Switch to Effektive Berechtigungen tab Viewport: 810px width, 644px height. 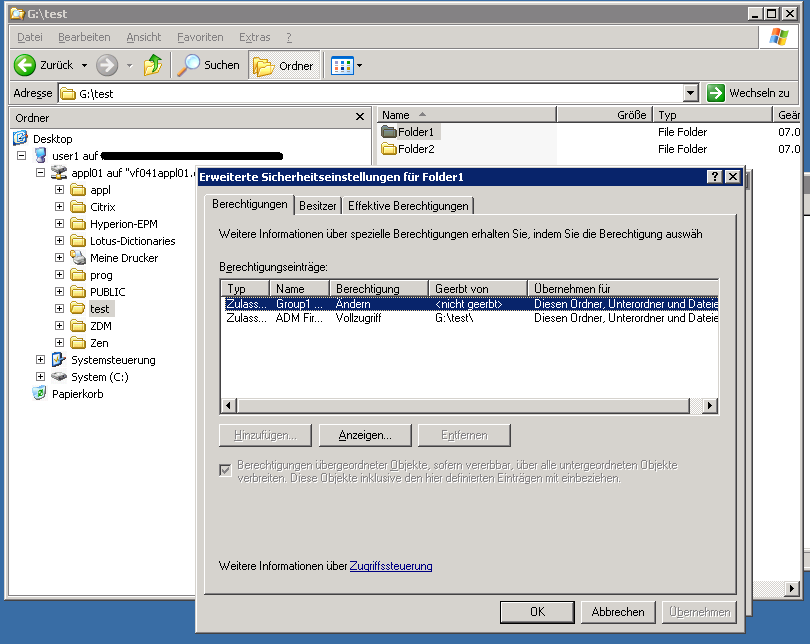(408, 206)
